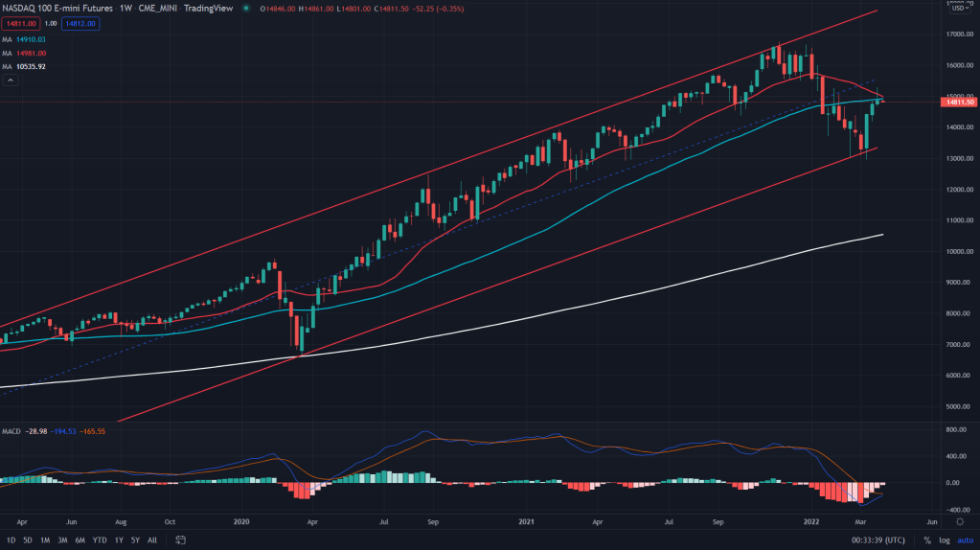Select the YTD time range

coord(99,540)
